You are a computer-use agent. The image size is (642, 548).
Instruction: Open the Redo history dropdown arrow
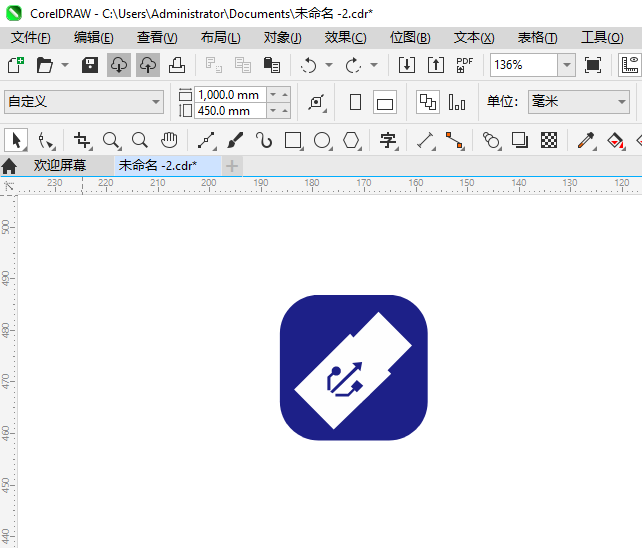374,65
